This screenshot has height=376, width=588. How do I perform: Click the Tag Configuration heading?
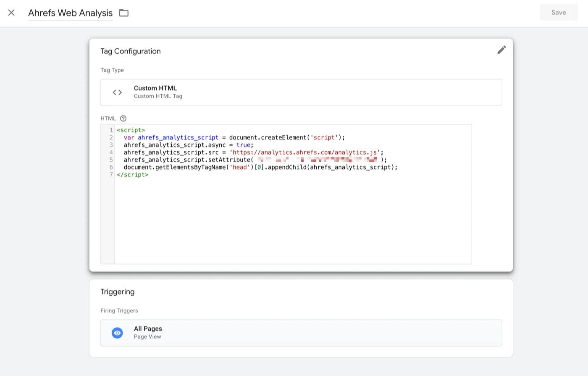click(131, 51)
